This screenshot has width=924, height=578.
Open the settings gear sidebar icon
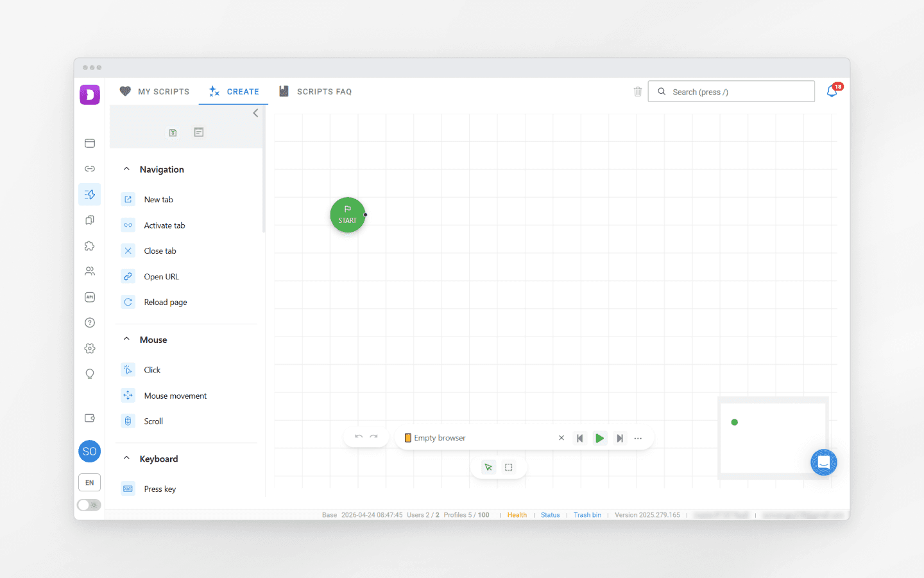click(x=90, y=349)
